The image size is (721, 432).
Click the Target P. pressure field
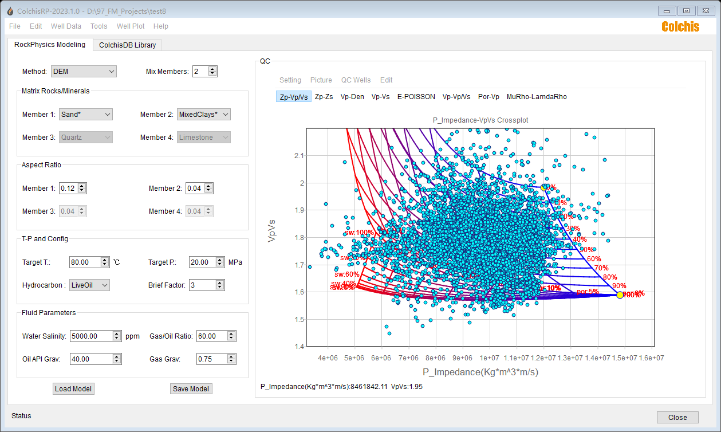(203, 262)
